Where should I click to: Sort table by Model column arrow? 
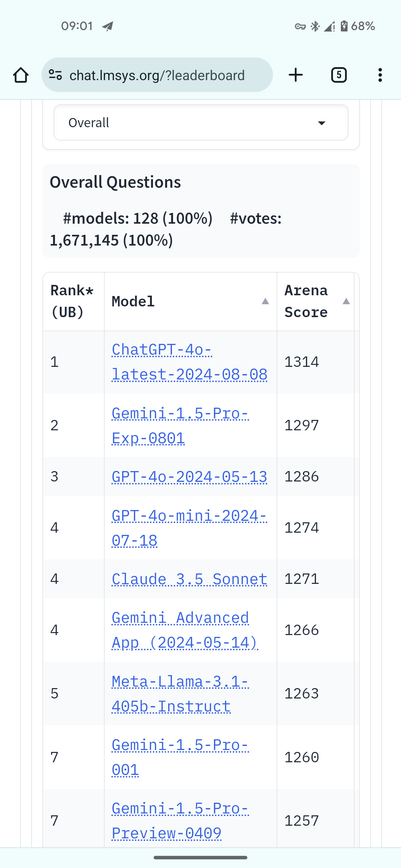[265, 301]
